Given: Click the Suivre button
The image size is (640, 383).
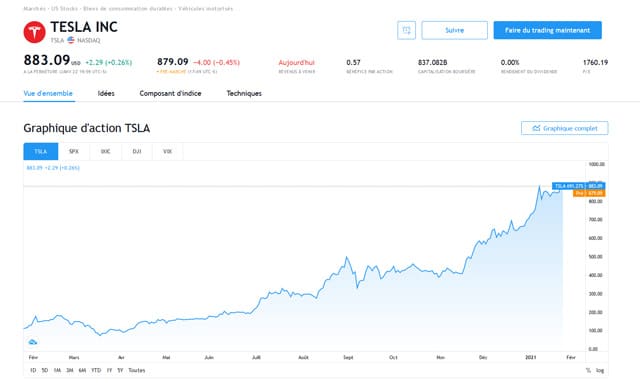Looking at the screenshot, I should (x=454, y=30).
